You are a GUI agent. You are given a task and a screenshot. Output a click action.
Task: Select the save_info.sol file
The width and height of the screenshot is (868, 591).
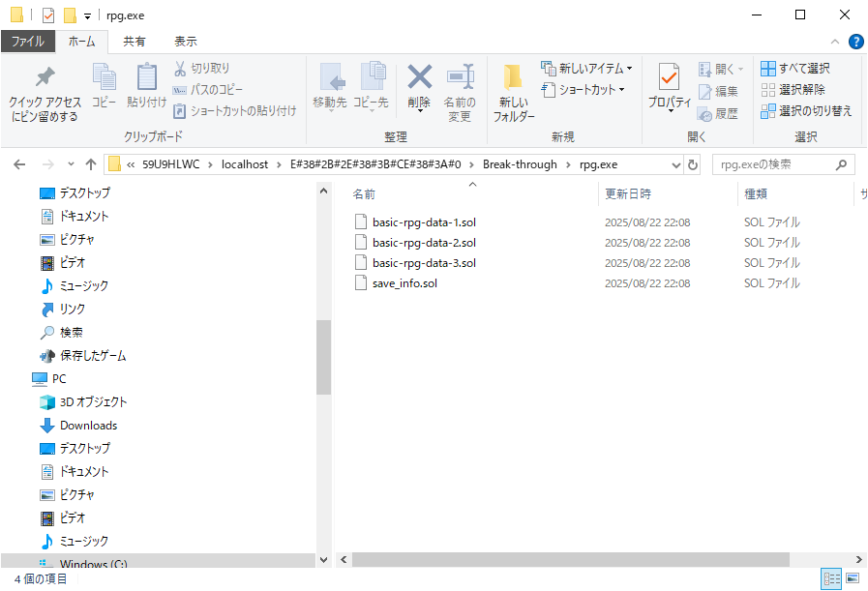point(404,283)
